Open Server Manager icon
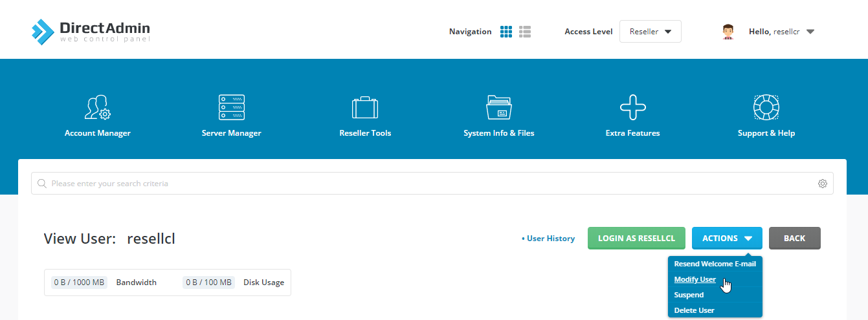This screenshot has width=868, height=320. [232, 107]
